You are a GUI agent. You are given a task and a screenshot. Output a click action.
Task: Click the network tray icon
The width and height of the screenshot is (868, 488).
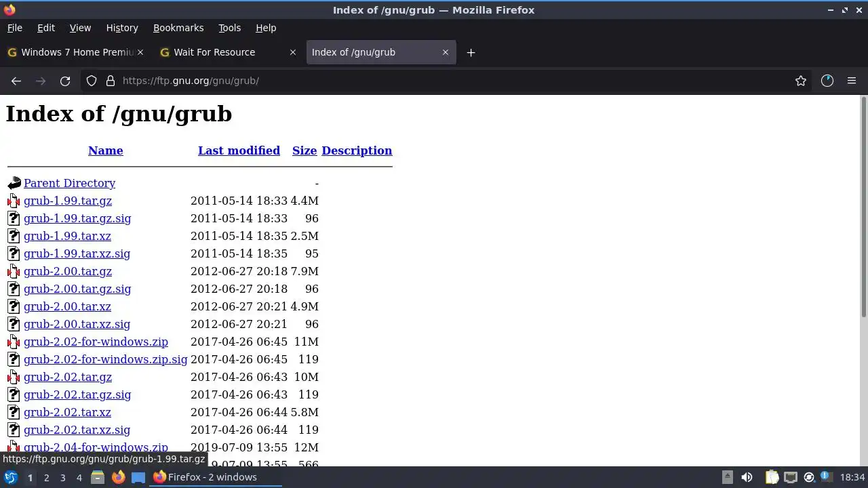[x=791, y=477]
